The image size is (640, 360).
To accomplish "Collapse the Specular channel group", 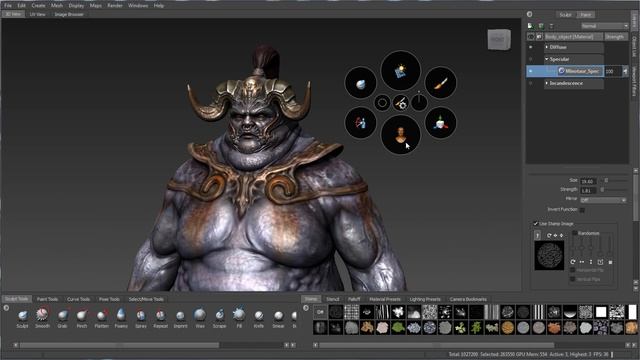I will click(547, 59).
